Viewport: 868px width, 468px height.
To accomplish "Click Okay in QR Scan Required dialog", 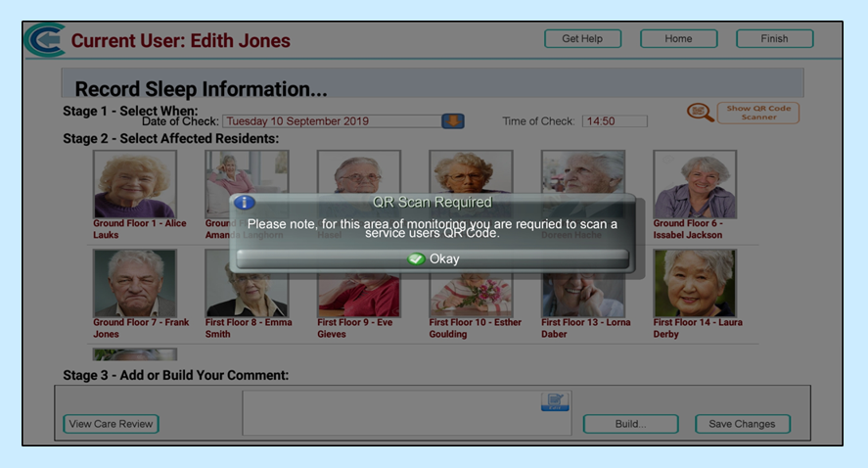I will pyautogui.click(x=433, y=258).
